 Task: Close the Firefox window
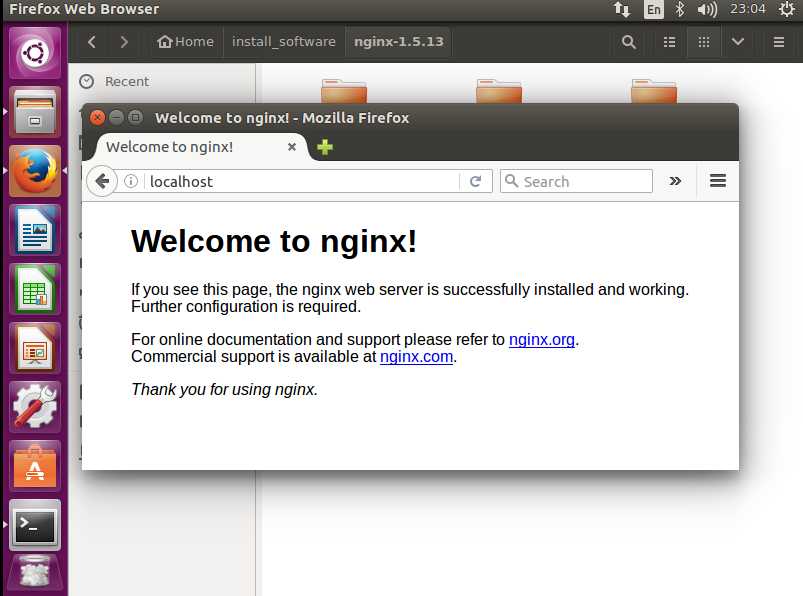click(x=97, y=118)
